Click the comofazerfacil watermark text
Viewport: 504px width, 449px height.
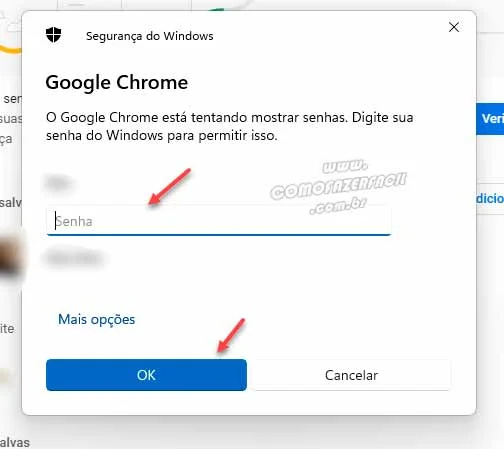339,186
